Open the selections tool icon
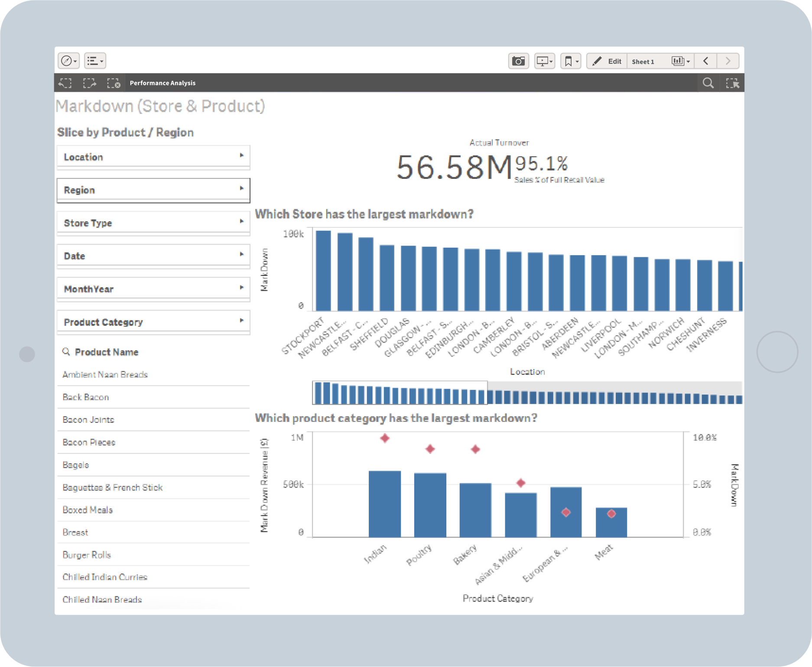The width and height of the screenshot is (812, 667). point(733,83)
